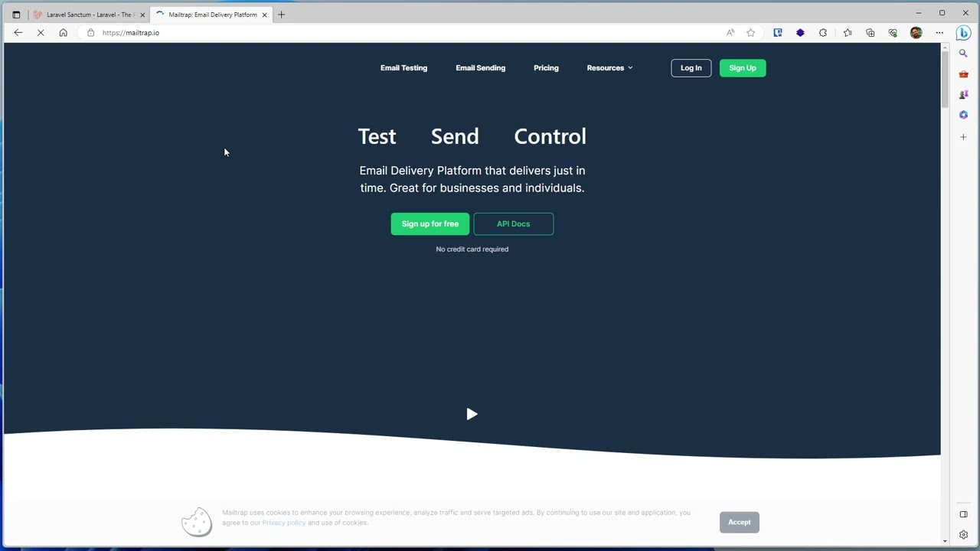Expand the Resources dropdown
The width and height of the screenshot is (980, 551).
pyautogui.click(x=609, y=68)
